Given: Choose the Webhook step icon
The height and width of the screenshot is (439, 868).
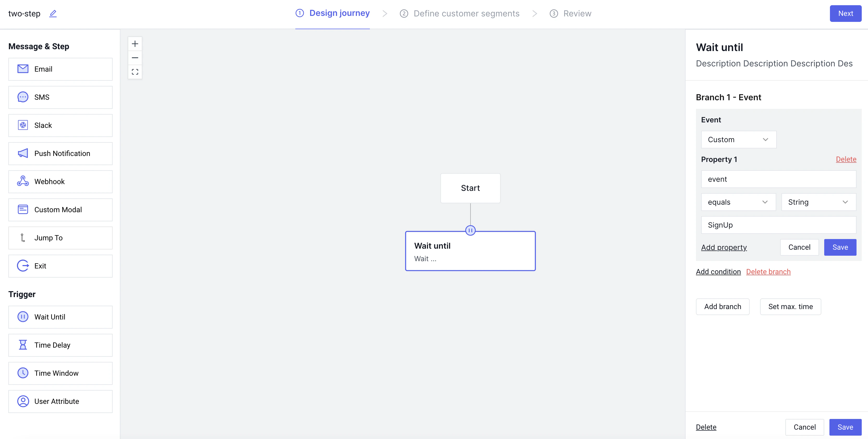Looking at the screenshot, I should (x=22, y=181).
